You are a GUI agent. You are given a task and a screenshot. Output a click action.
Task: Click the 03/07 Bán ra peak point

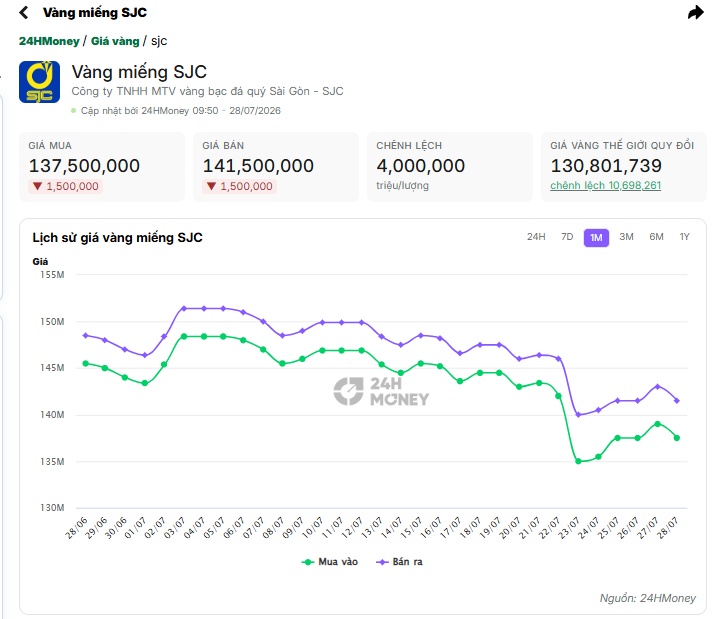click(184, 308)
